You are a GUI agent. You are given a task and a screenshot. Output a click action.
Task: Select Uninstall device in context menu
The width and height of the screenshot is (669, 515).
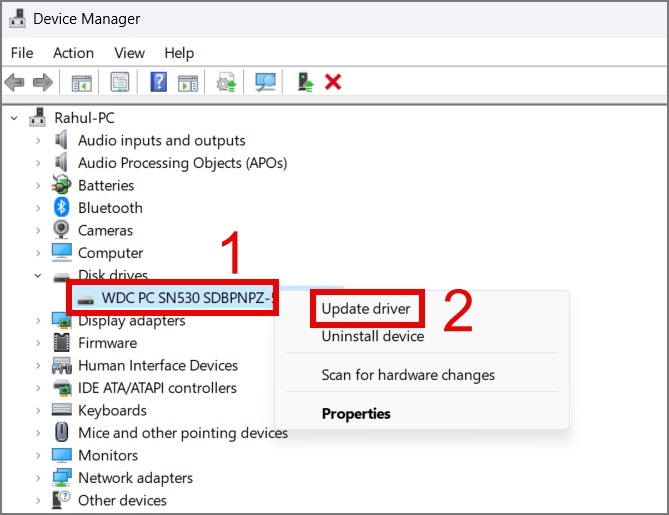click(372, 337)
